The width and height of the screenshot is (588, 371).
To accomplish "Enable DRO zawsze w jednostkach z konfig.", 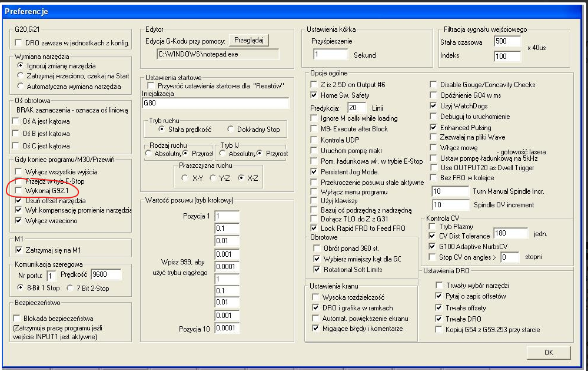I will pyautogui.click(x=18, y=43).
